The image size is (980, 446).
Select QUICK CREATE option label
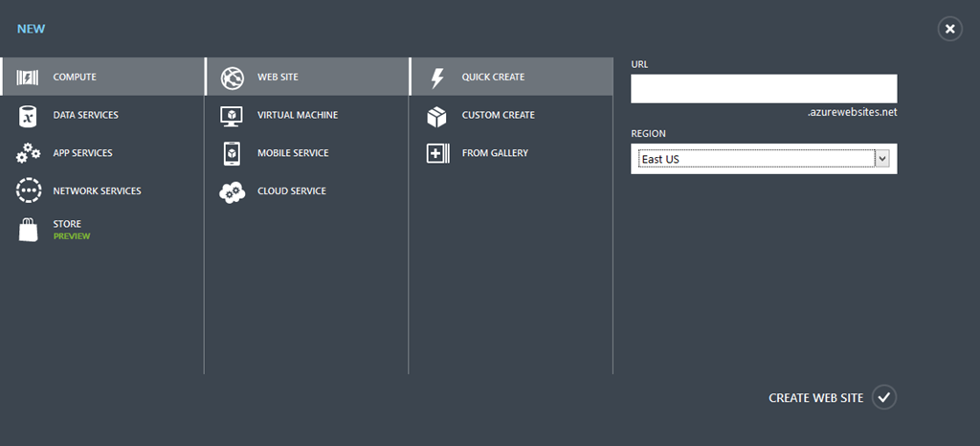pyautogui.click(x=493, y=77)
